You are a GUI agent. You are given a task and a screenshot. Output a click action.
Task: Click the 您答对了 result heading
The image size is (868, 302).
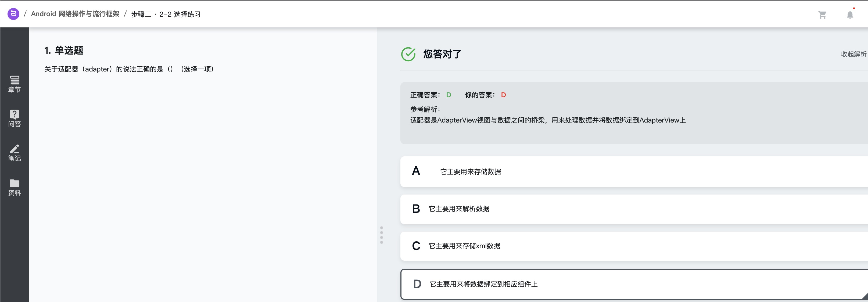pyautogui.click(x=442, y=54)
